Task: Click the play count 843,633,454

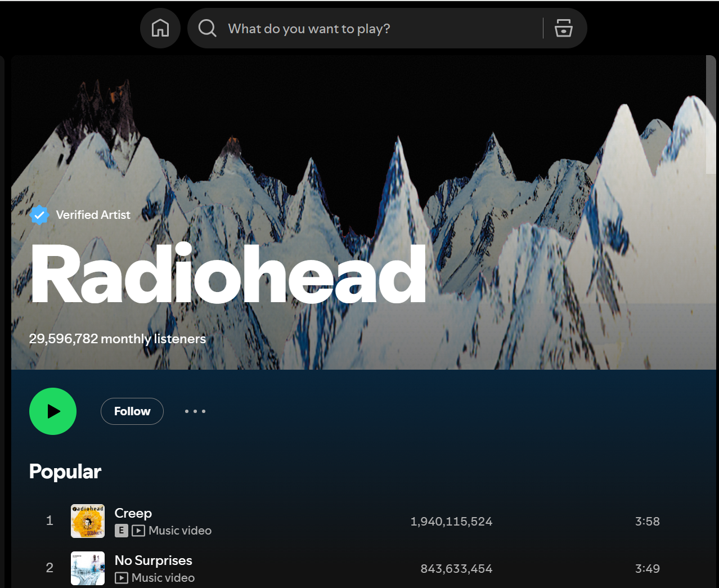Action: coord(456,569)
